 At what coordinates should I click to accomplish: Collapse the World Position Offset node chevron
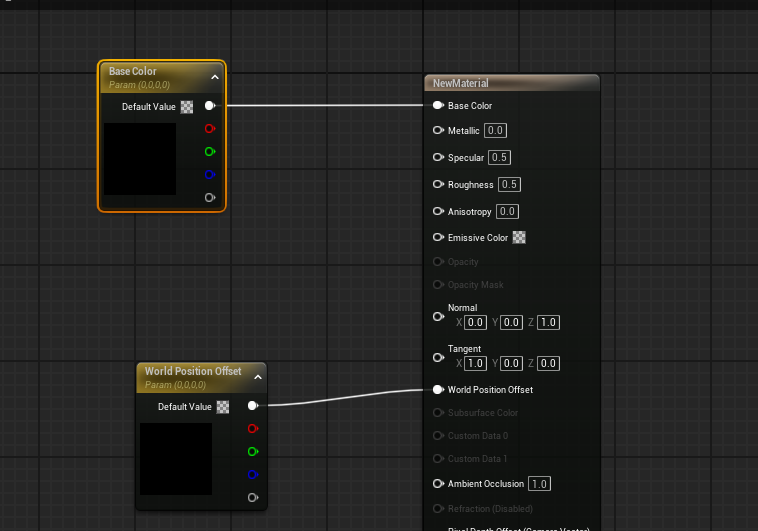(257, 377)
